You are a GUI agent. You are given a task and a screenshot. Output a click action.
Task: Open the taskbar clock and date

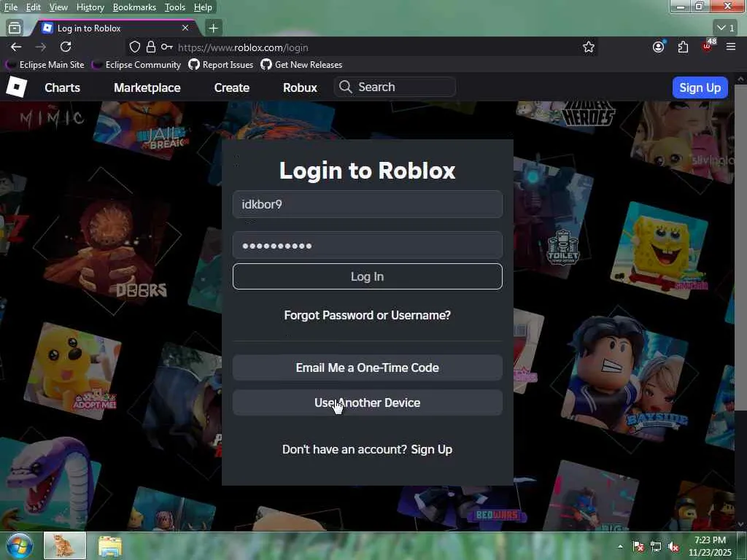710,546
